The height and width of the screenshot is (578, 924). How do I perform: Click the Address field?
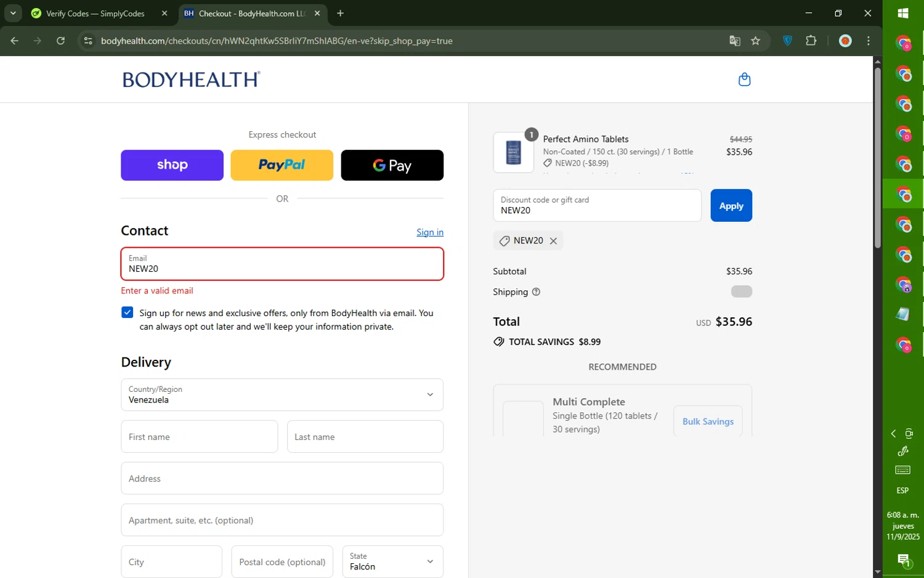pos(282,478)
